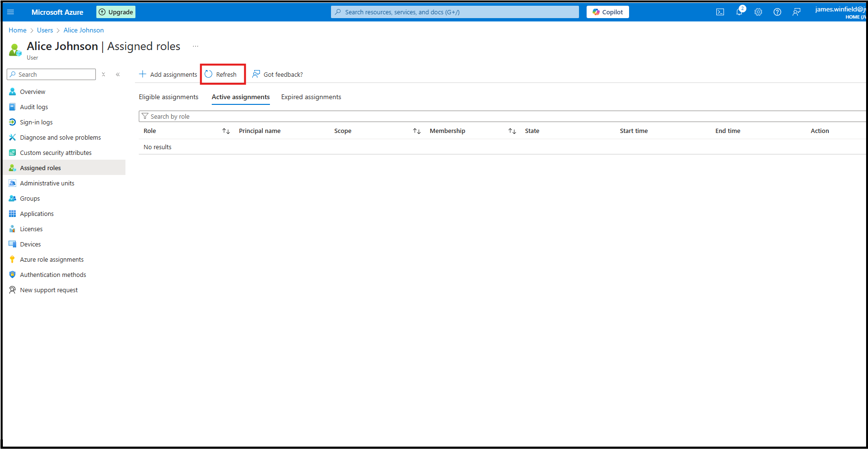Screen dimensions: 868x449
Task: Refresh the assignments list
Action: pyautogui.click(x=221, y=74)
